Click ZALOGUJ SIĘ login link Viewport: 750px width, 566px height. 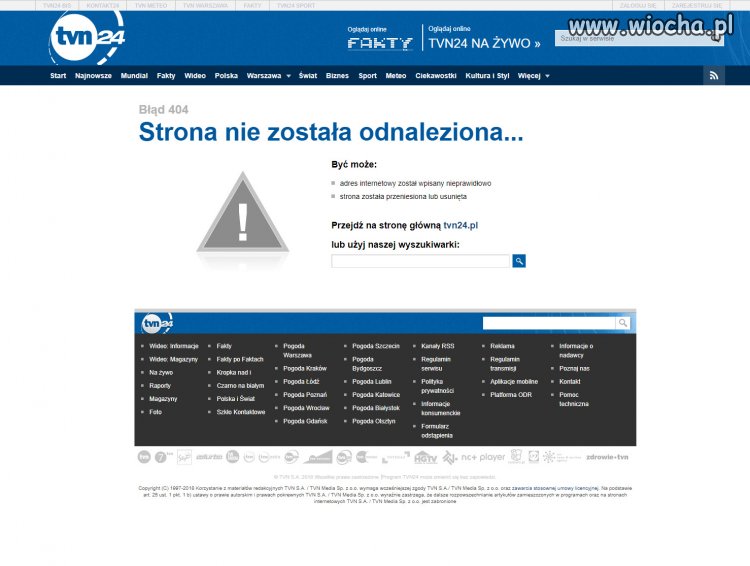pyautogui.click(x=638, y=6)
